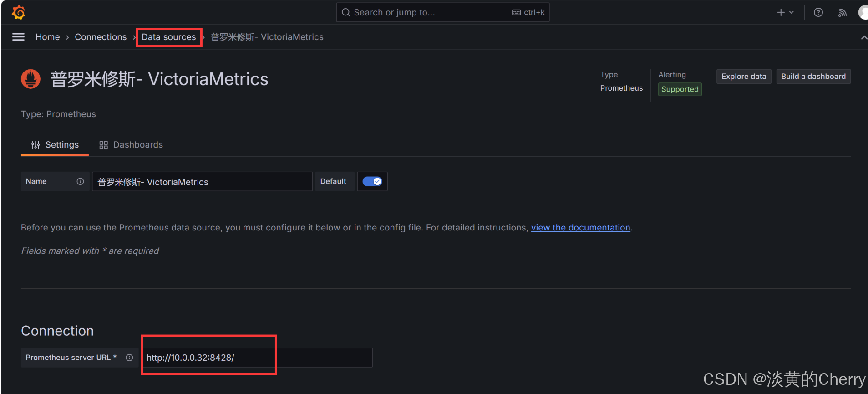This screenshot has width=868, height=394.
Task: Click the Supported alerting badge
Action: (680, 89)
